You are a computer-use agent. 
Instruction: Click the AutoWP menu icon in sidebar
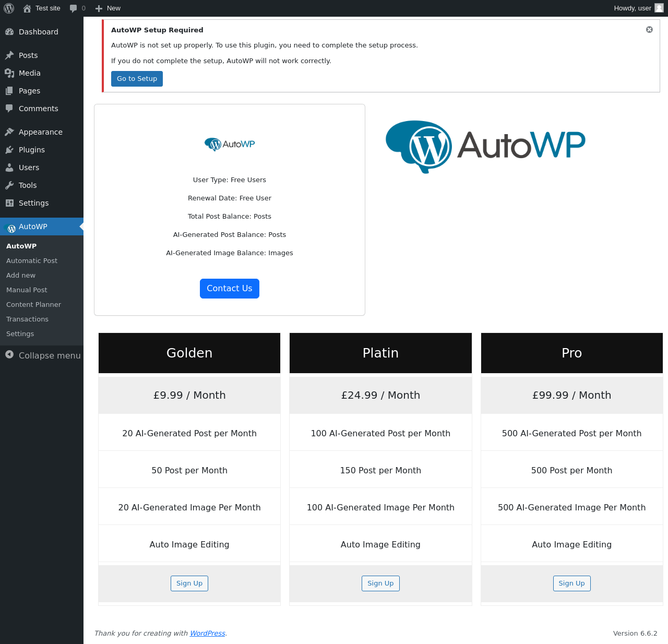click(10, 228)
